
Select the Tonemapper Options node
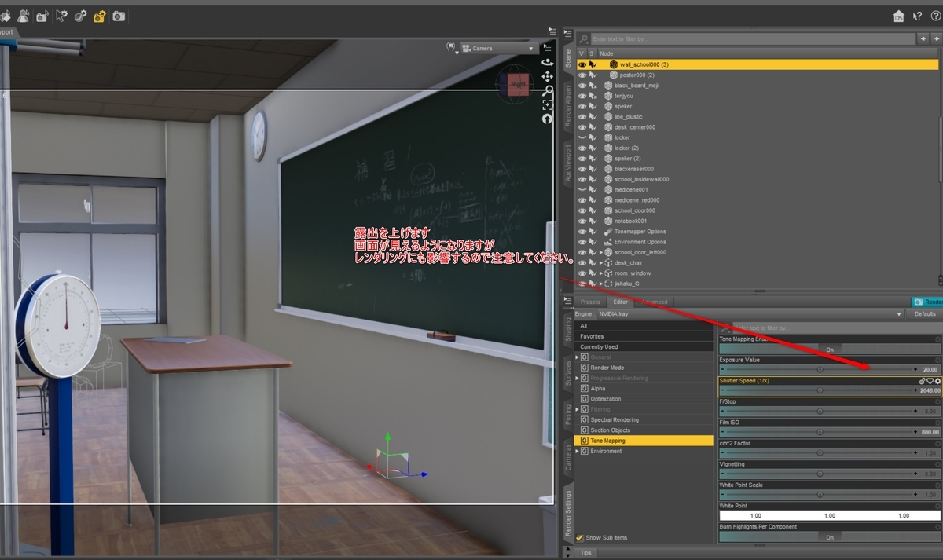tap(640, 232)
